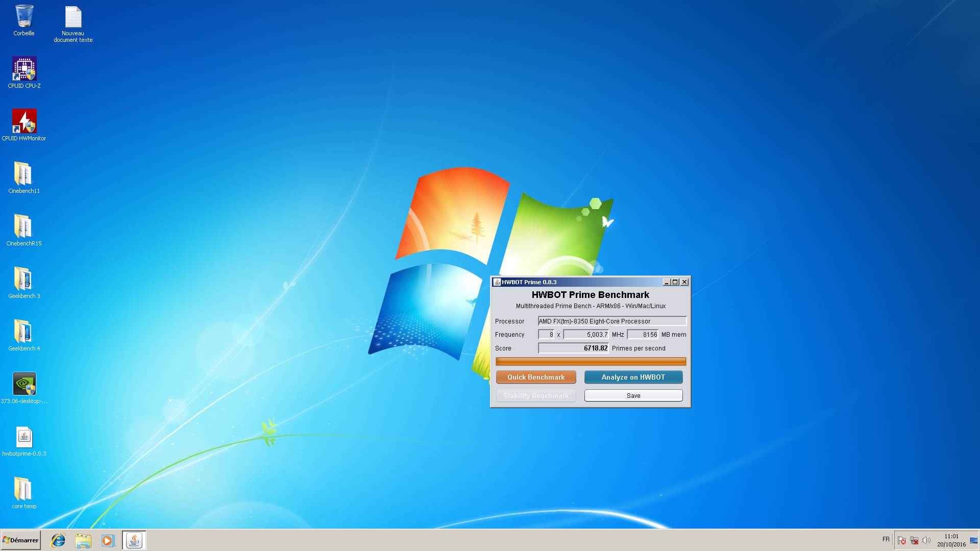Select the hwbotprime-0.8.3 jar file

coord(24,440)
